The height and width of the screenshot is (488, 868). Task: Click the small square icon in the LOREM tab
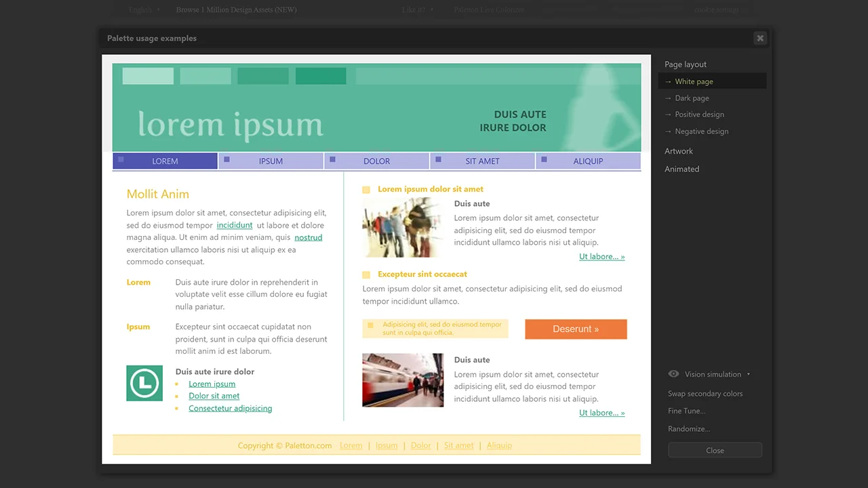click(121, 159)
